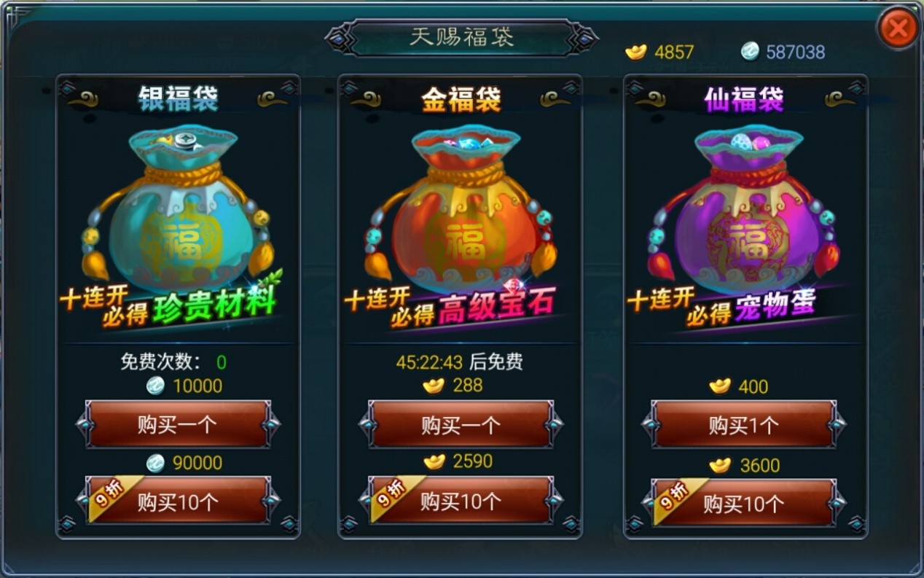Purchase ten fairy bags for 3600 ingots
The image size is (924, 578).
point(743,503)
